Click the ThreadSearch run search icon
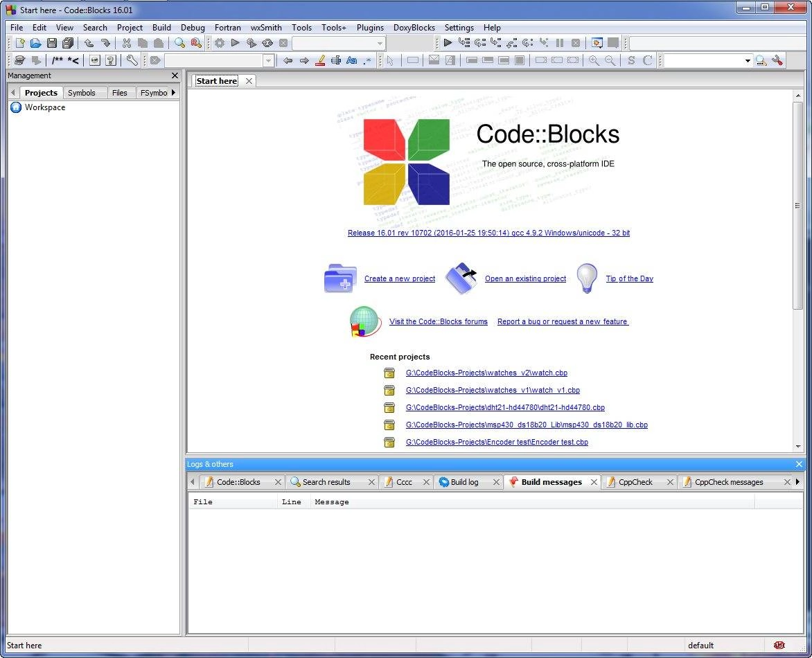The width and height of the screenshot is (812, 658). pos(761,60)
